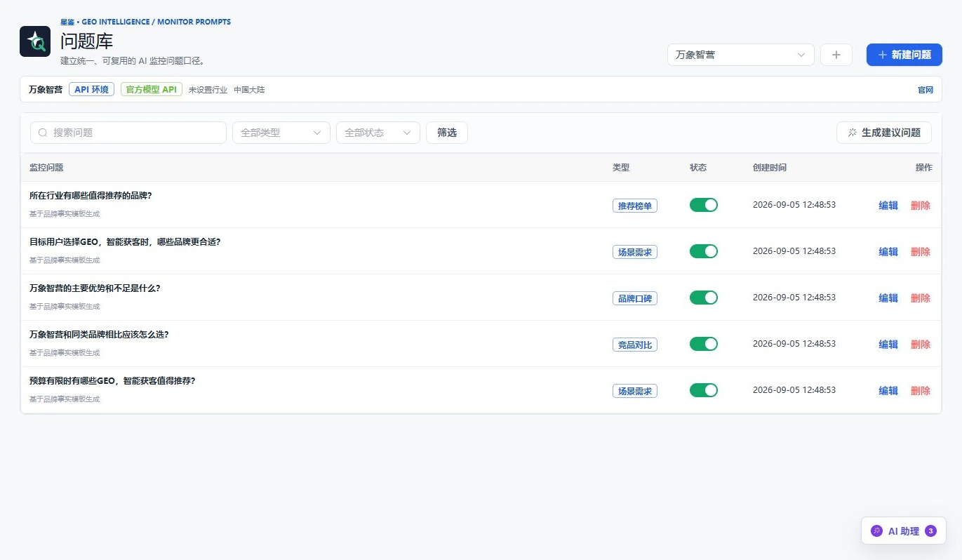Image resolution: width=962 pixels, height=560 pixels.
Task: Open the 万象智营 brand dropdown
Action: [x=741, y=55]
